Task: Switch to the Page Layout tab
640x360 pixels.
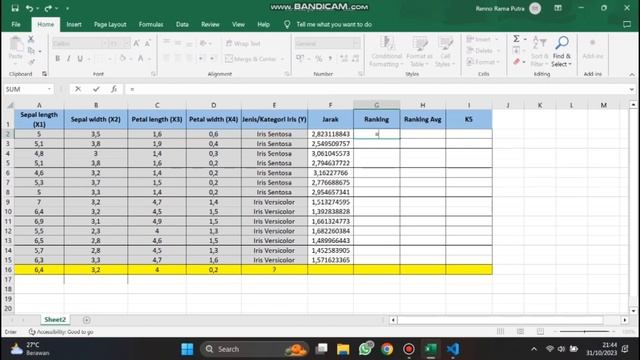Action: point(110,24)
